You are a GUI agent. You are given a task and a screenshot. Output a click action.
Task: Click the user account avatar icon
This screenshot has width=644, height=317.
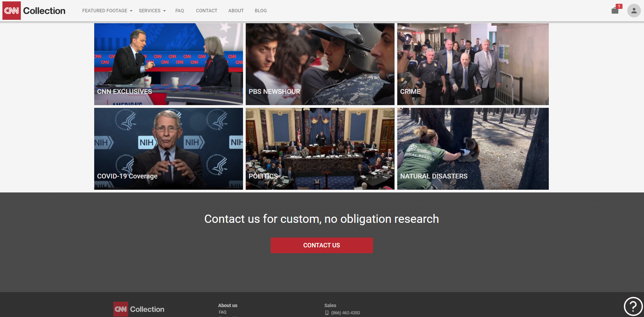click(634, 11)
